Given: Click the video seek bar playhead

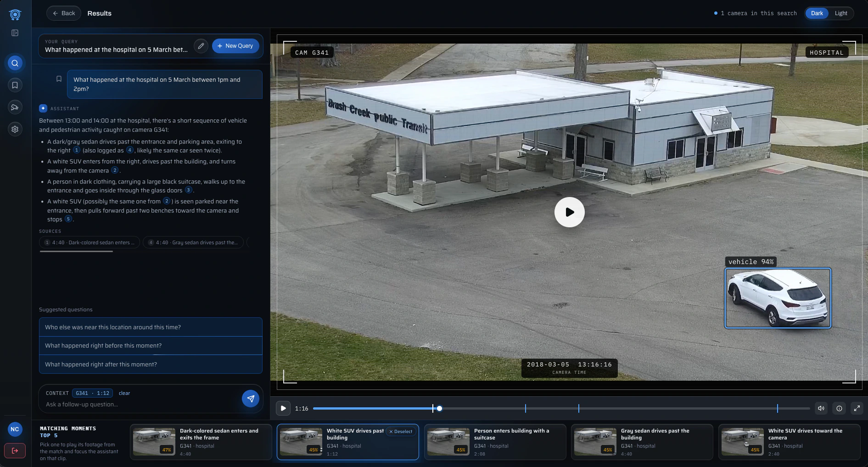Looking at the screenshot, I should coord(439,409).
